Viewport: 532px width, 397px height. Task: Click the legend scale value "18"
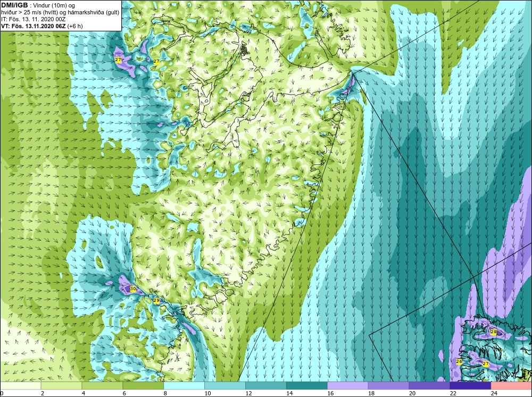pos(371,393)
